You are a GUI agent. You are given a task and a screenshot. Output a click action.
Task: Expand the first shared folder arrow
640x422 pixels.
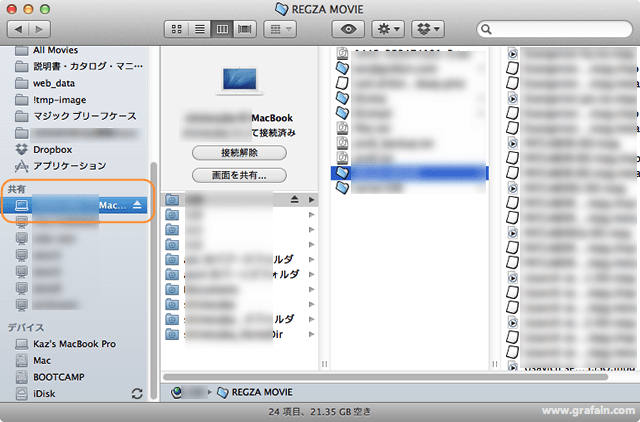(311, 200)
